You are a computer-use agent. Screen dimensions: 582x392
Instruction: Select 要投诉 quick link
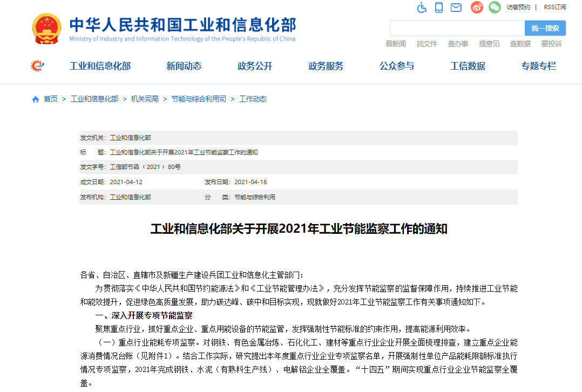[x=552, y=44]
